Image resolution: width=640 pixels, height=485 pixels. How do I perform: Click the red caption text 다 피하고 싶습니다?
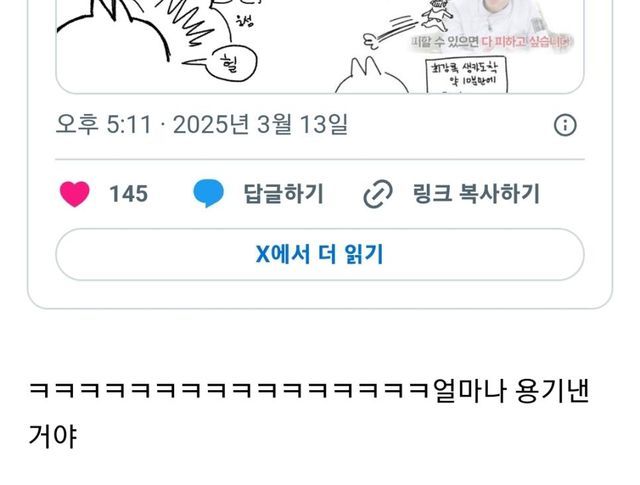(527, 42)
